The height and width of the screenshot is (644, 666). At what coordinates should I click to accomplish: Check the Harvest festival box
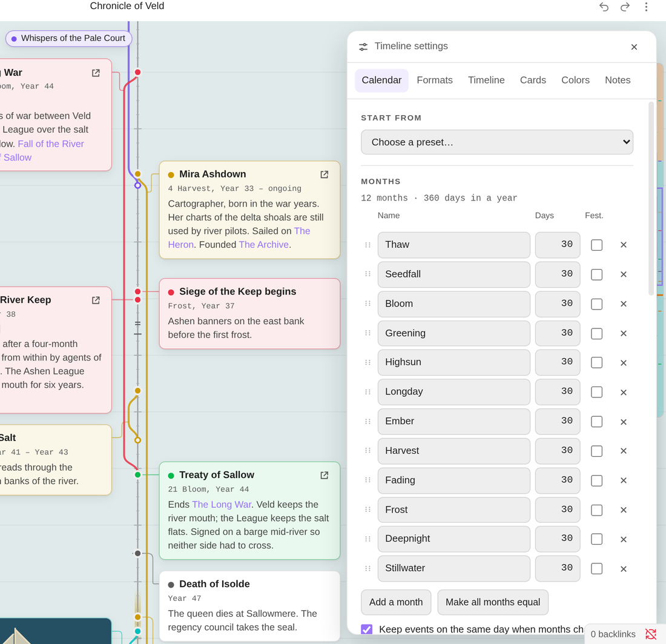(597, 451)
